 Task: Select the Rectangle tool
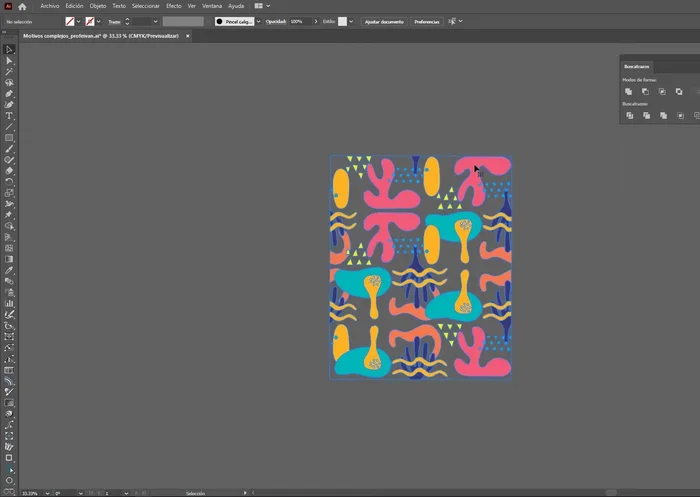(9, 137)
